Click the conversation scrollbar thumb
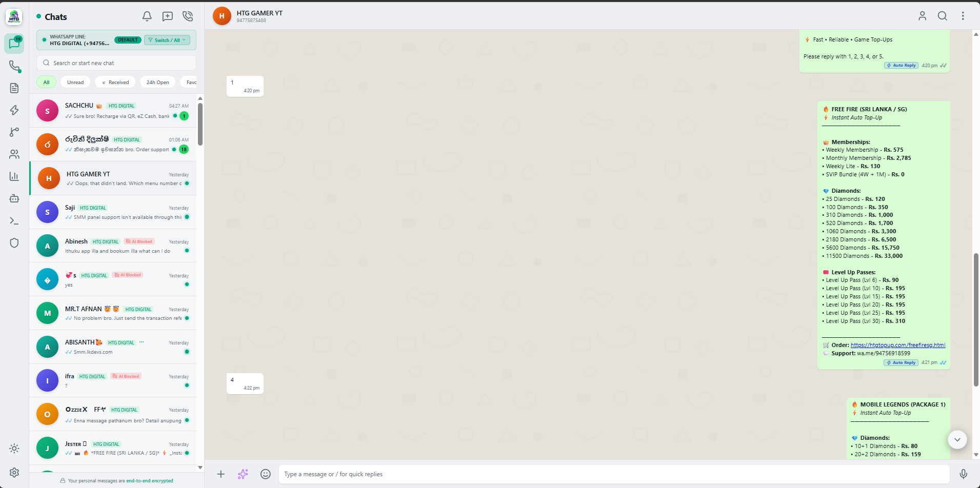 976,320
